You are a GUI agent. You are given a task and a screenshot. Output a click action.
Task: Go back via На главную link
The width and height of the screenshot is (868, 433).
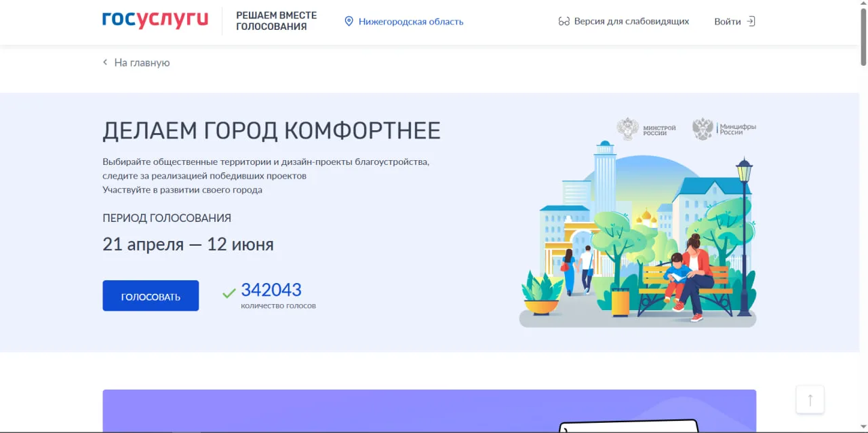142,62
